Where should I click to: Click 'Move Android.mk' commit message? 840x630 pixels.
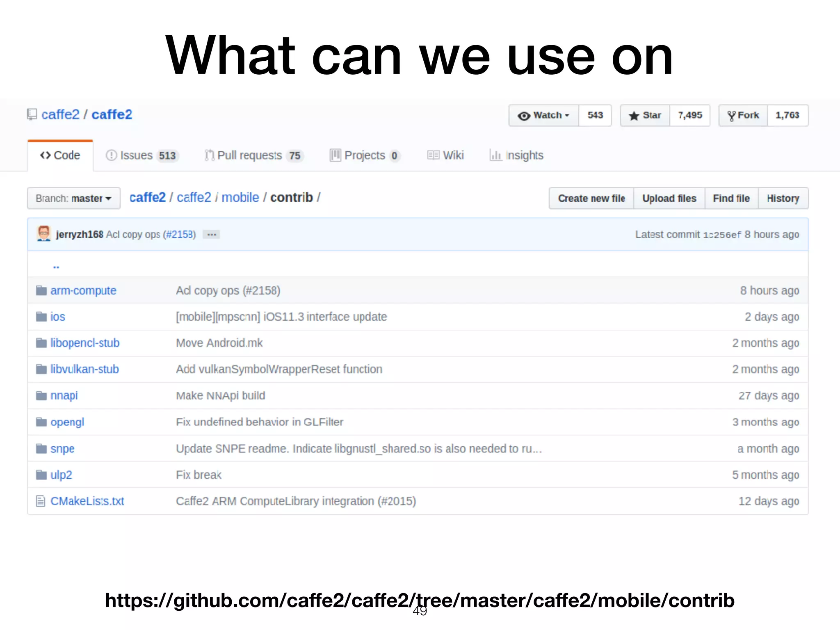219,343
